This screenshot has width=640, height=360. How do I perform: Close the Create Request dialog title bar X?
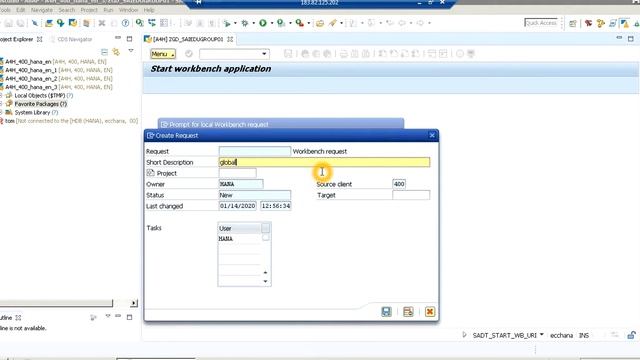pos(432,135)
